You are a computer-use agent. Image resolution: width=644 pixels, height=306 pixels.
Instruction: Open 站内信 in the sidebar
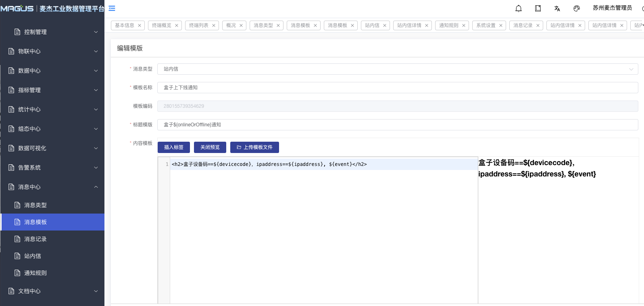[x=52, y=256]
